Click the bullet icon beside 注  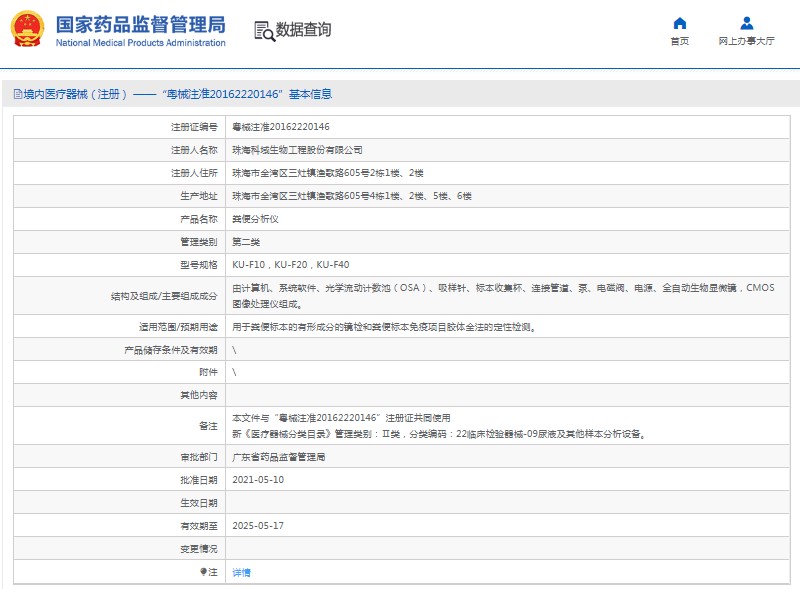(x=203, y=572)
